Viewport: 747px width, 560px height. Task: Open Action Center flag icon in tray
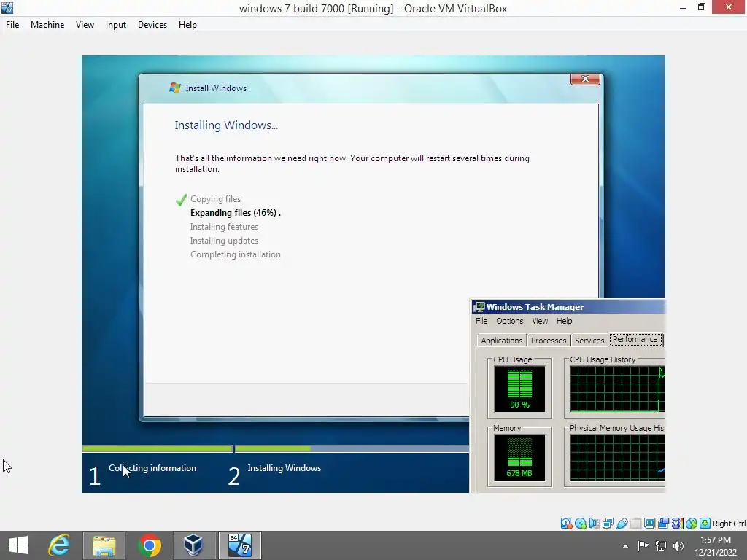pos(643,545)
